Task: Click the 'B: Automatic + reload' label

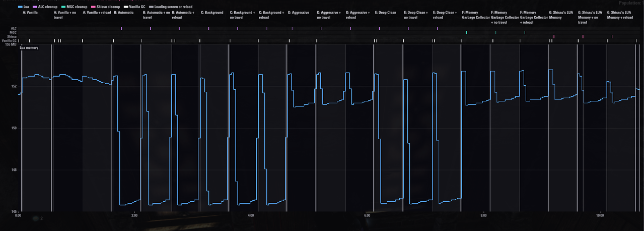Action: click(x=184, y=15)
